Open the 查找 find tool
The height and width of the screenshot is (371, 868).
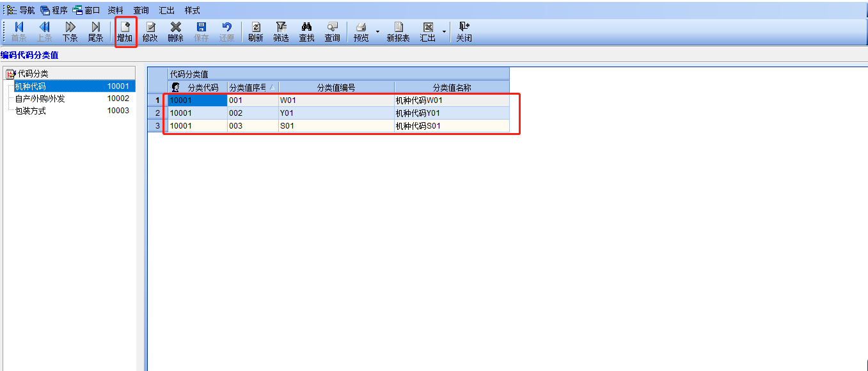(x=307, y=32)
